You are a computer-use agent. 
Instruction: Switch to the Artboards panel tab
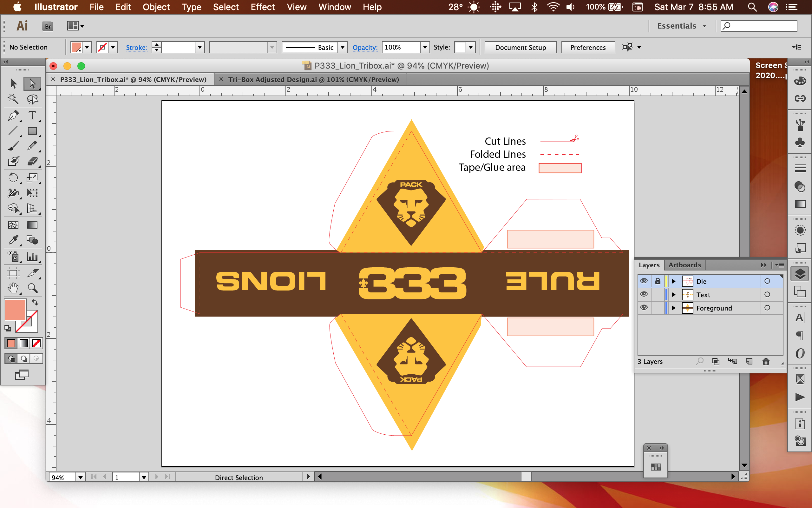coord(684,265)
